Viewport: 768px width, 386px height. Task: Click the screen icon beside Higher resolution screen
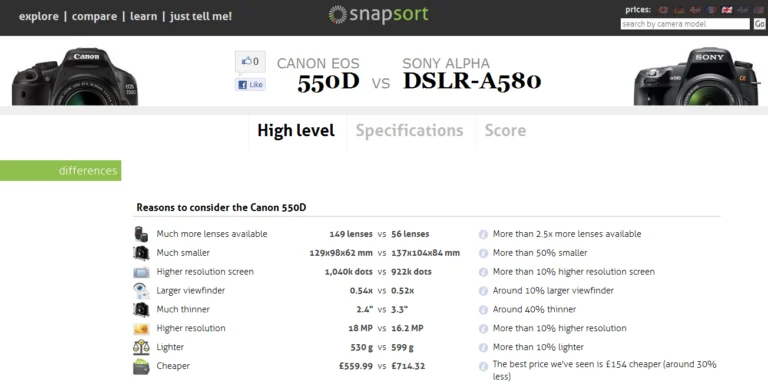pyautogui.click(x=141, y=272)
